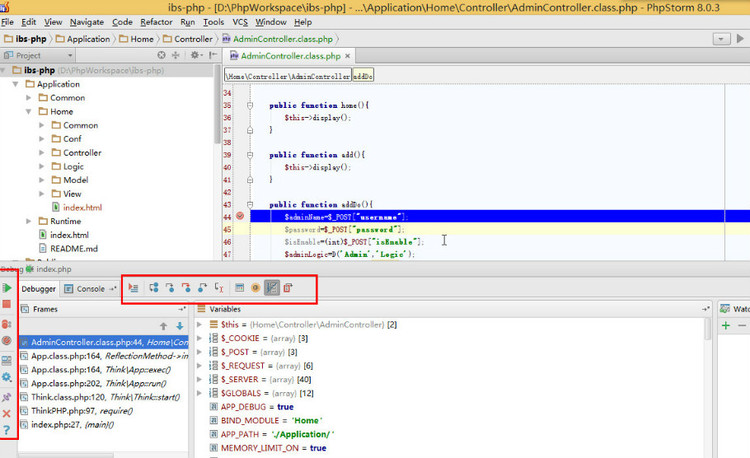This screenshot has height=458, width=750.
Task: Click the debug settings gear icon
Action: [7, 377]
